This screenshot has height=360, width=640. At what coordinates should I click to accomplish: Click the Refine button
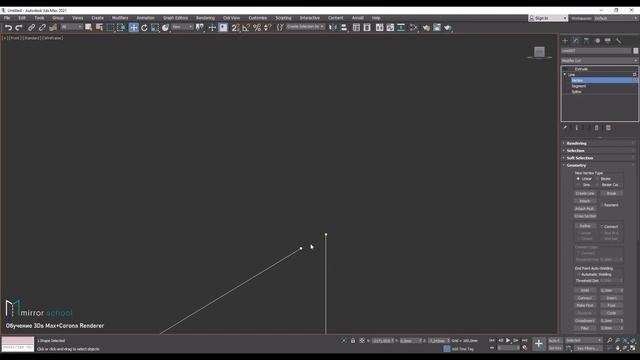pyautogui.click(x=585, y=226)
